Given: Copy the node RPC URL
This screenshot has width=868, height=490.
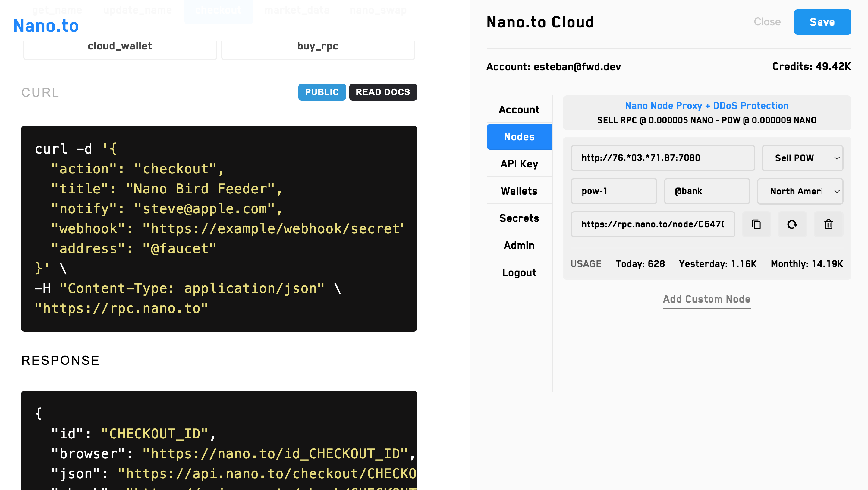Looking at the screenshot, I should 756,224.
